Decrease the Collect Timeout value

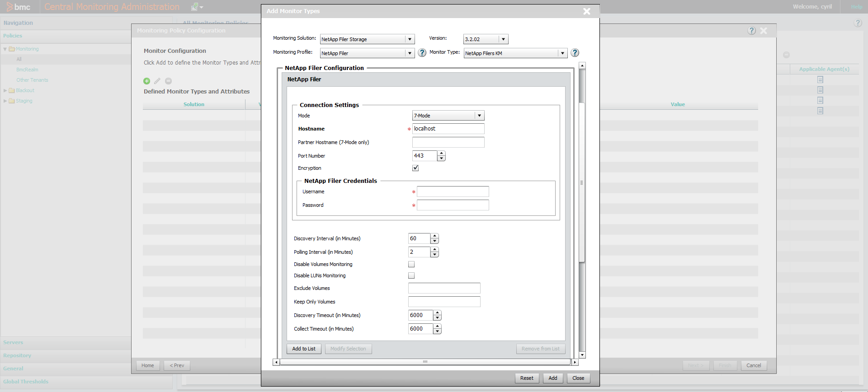tap(437, 331)
